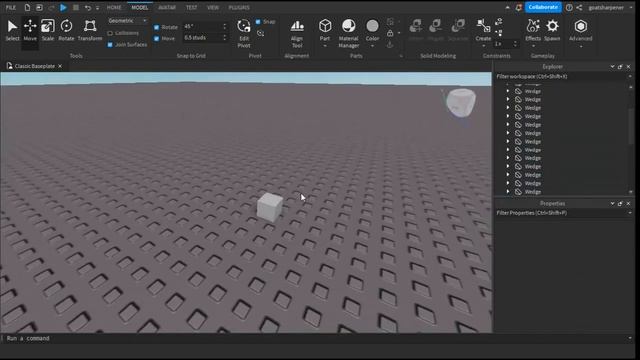The image size is (640, 360).
Task: Click the Anchor icon in Parts
Action: click(390, 44)
